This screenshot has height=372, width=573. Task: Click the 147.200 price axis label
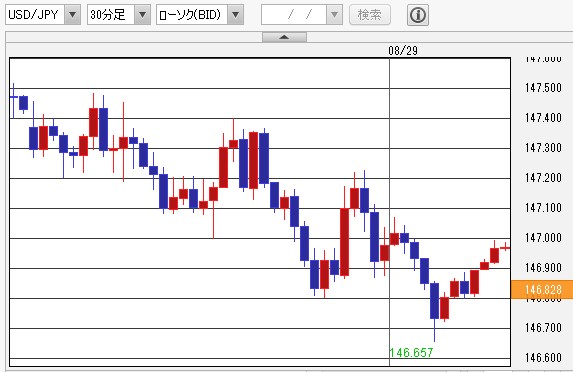point(543,178)
